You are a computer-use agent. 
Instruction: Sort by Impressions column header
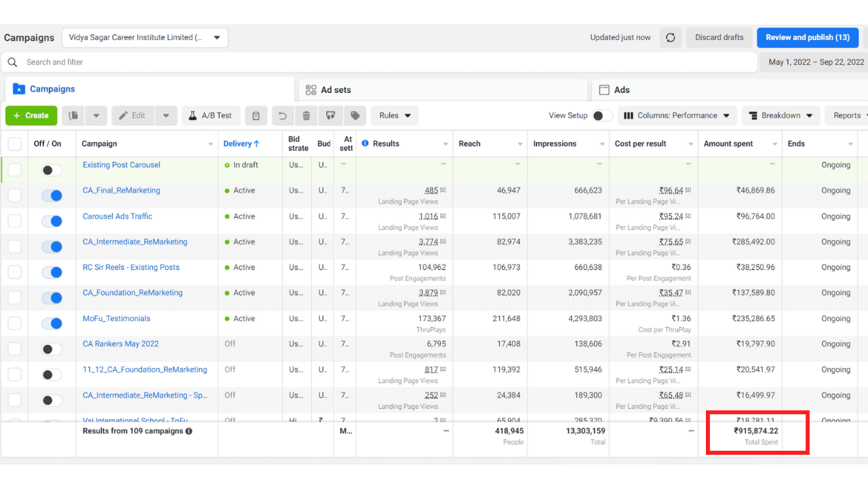(555, 144)
